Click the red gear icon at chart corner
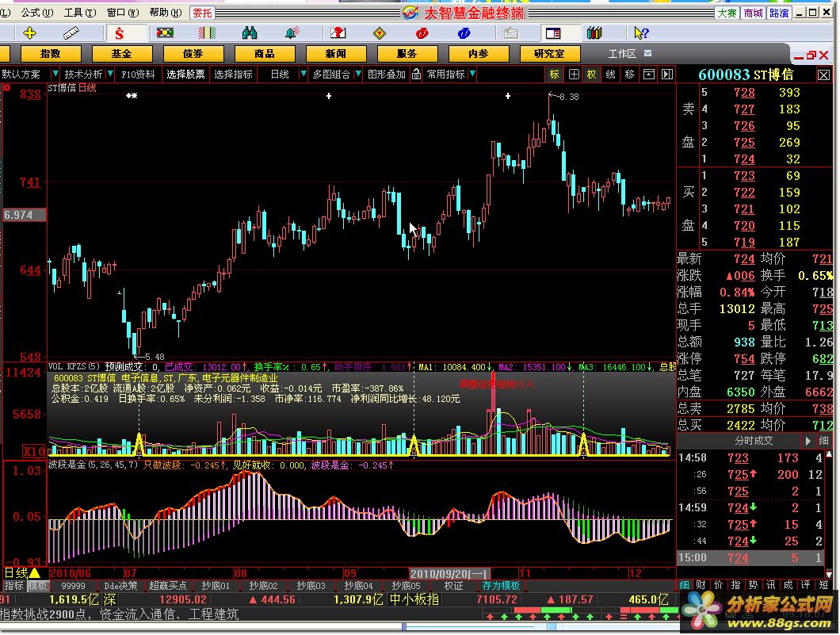 point(6,88)
